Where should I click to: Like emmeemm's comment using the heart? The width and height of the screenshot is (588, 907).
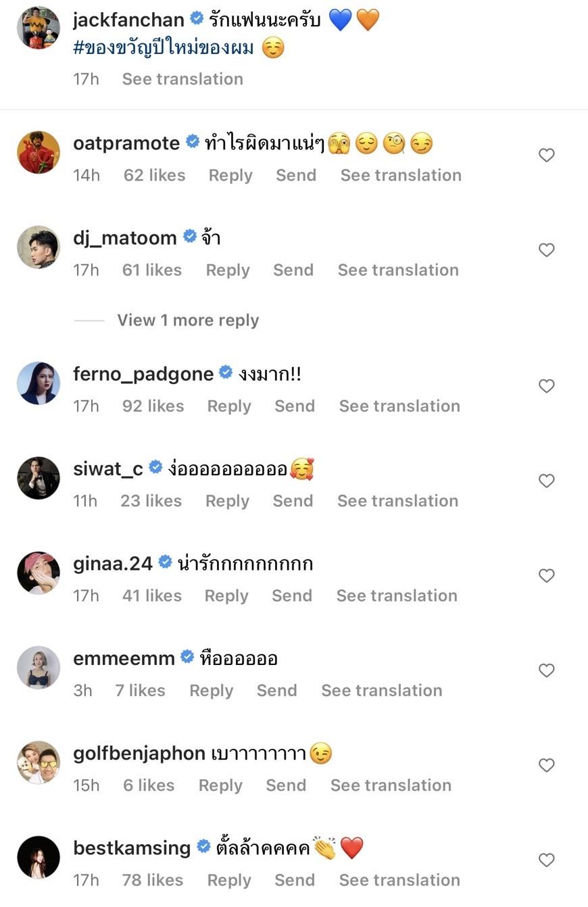[x=546, y=670]
